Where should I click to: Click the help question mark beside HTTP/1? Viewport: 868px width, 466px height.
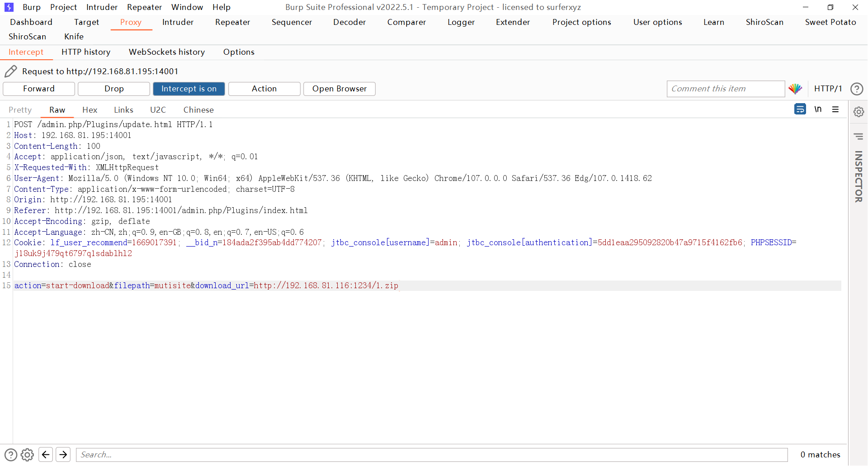point(857,89)
